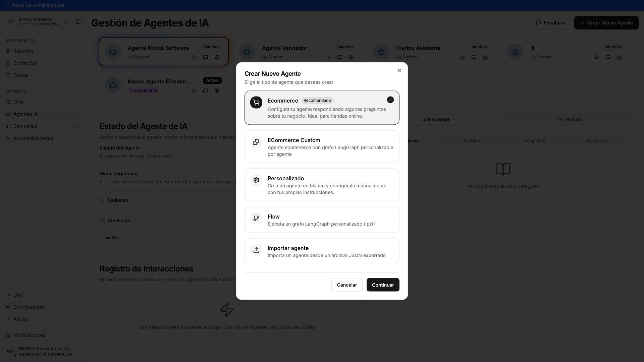Screen dimensions: 644x362
Task: Click the Inactivo badge on Ciarbis Asistente
Action: coord(479,47)
